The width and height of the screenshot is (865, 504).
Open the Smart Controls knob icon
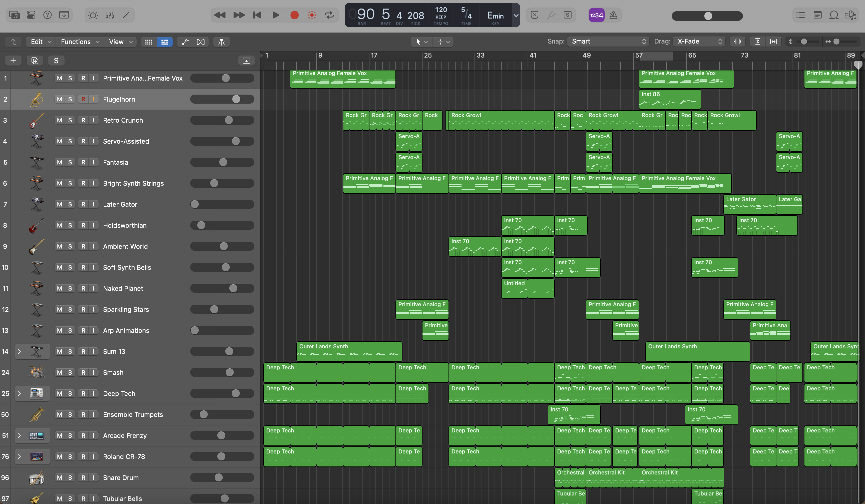coord(93,15)
